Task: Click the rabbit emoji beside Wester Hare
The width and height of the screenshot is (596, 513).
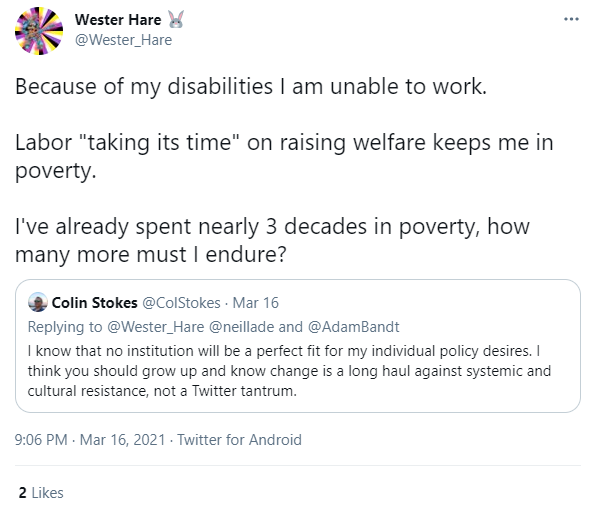Action: tap(176, 19)
